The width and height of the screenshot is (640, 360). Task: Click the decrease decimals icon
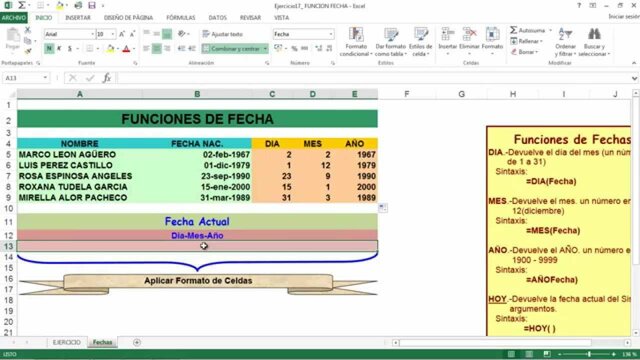[329, 48]
